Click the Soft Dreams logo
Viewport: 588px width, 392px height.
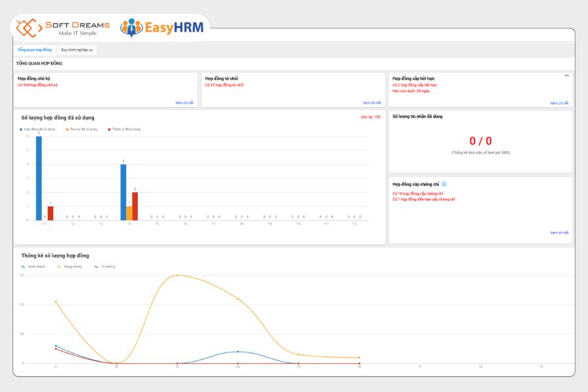(63, 27)
